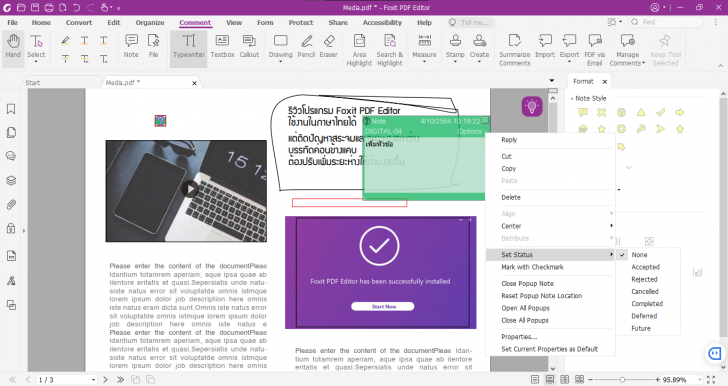Choose Delete from context menu
Screen dimensions: 728x386
[550, 197]
